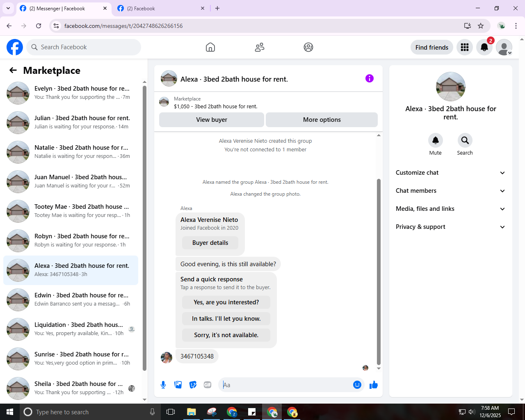Go to the Home feed icon

coord(210,47)
